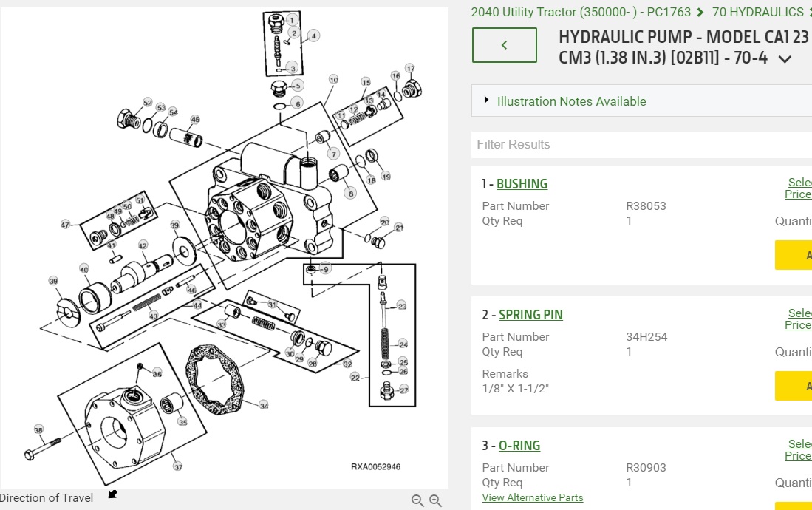Select callout 6 in the diagram

click(x=298, y=103)
